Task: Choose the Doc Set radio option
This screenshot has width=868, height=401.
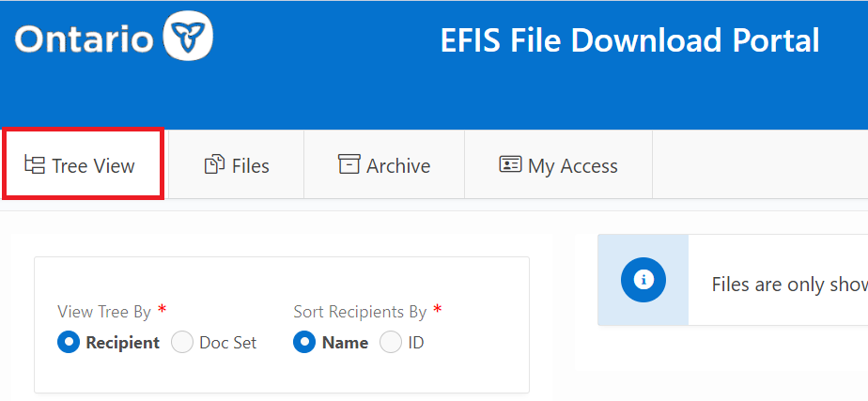Action: click(182, 342)
